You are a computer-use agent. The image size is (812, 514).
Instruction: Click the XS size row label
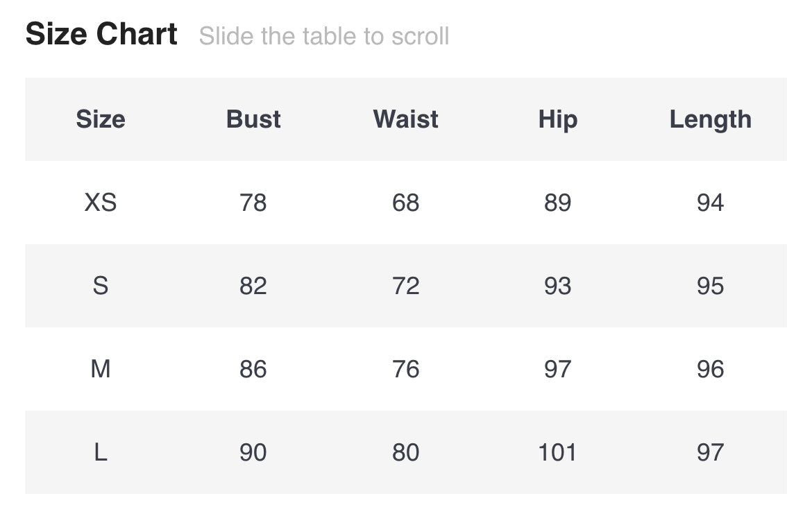pos(101,203)
